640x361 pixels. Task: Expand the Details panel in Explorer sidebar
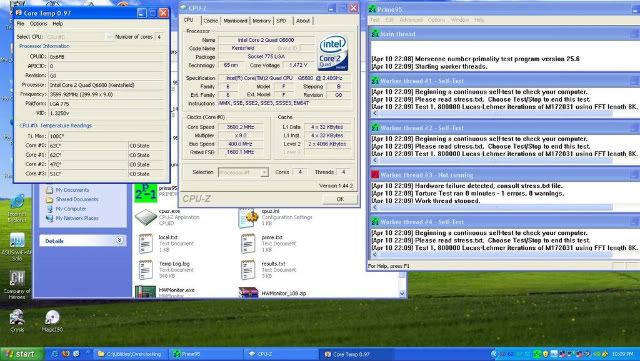click(119, 241)
